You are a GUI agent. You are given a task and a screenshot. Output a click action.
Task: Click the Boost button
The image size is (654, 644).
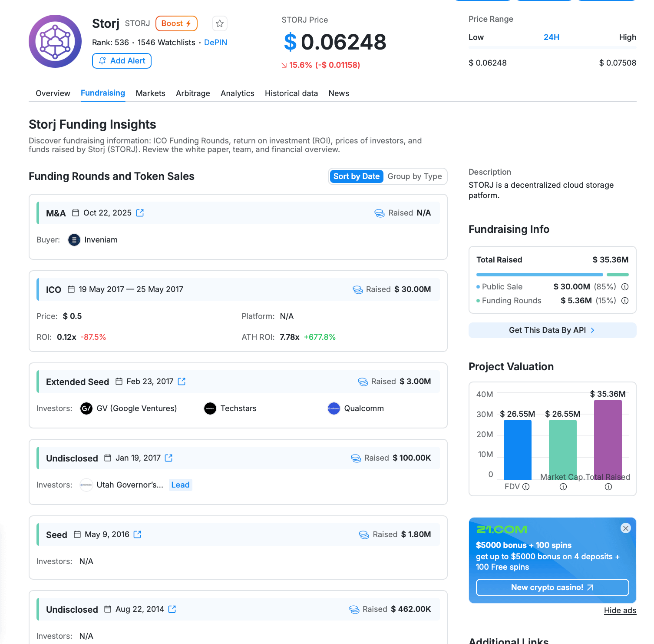[176, 23]
